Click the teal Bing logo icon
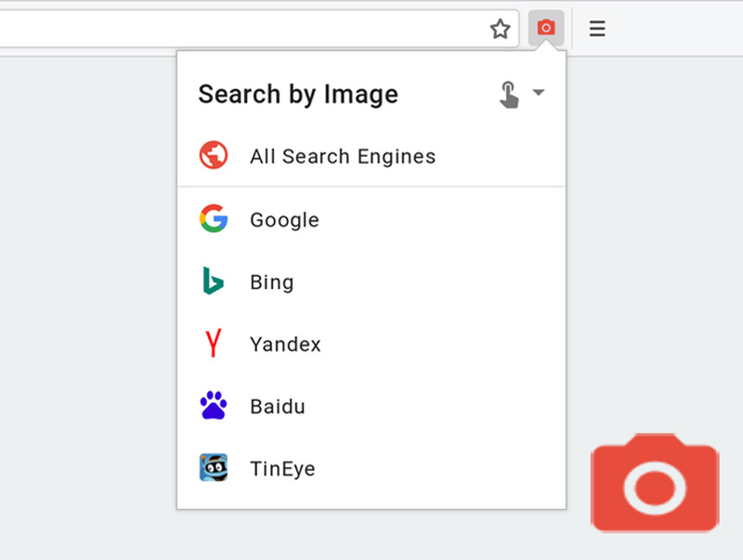Image resolution: width=743 pixels, height=560 pixels. [214, 281]
